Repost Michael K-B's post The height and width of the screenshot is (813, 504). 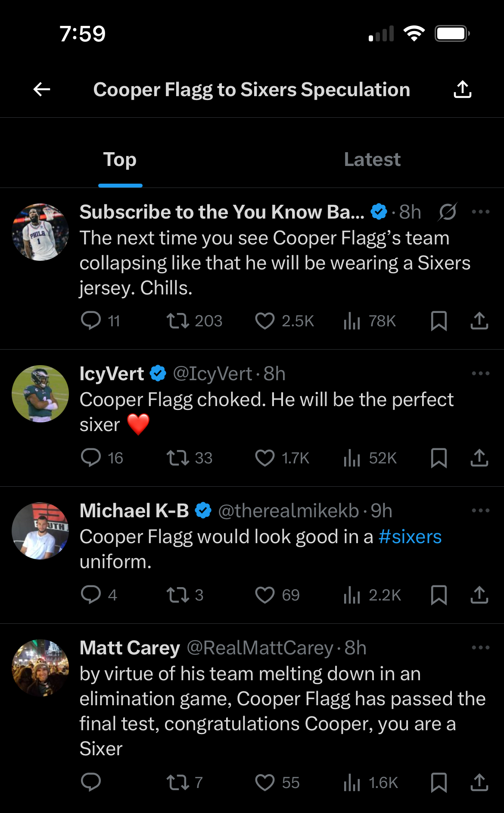[x=178, y=595]
